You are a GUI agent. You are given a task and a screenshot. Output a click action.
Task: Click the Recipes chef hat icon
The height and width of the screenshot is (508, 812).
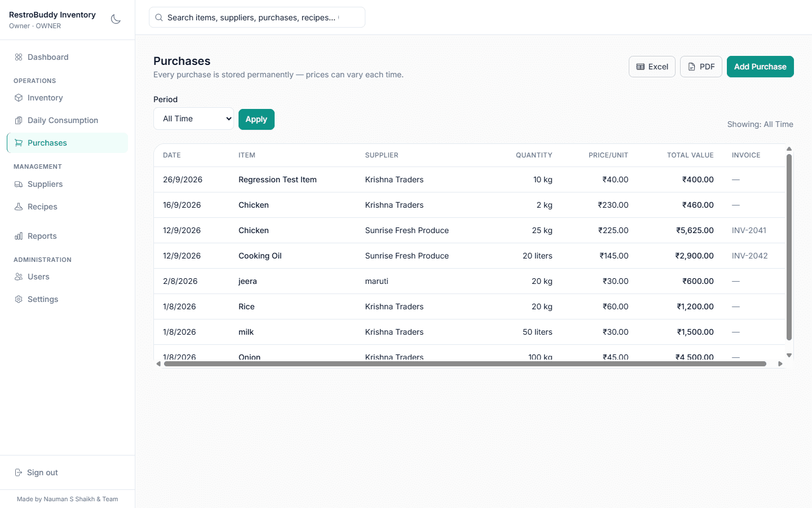click(x=19, y=207)
